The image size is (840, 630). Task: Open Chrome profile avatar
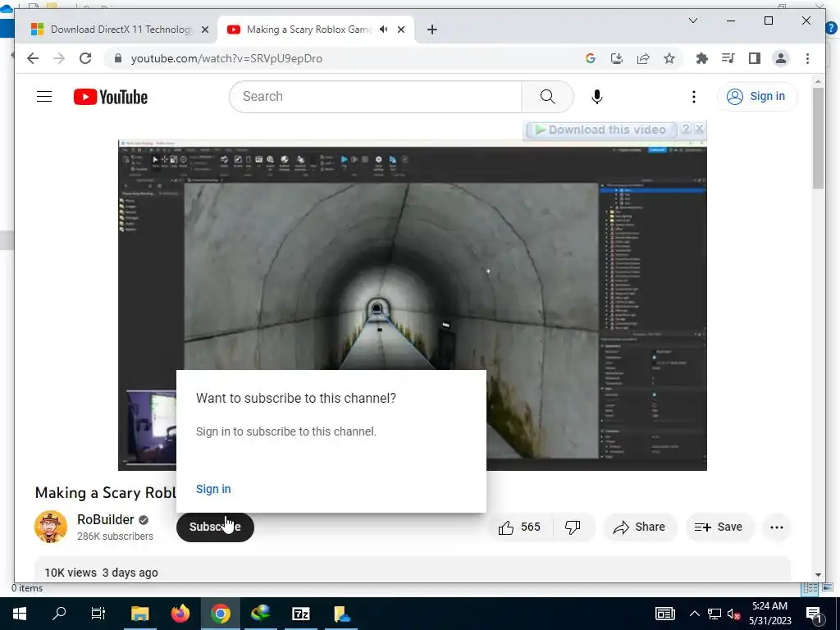click(x=781, y=58)
